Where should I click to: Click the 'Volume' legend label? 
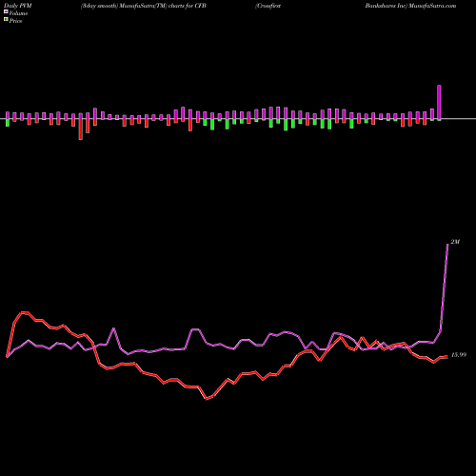(18, 13)
